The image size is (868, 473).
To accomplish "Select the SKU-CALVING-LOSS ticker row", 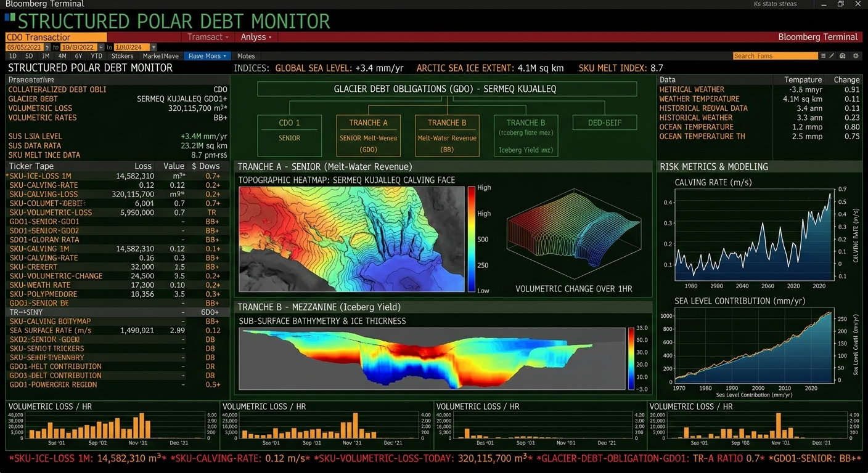I will (117, 194).
